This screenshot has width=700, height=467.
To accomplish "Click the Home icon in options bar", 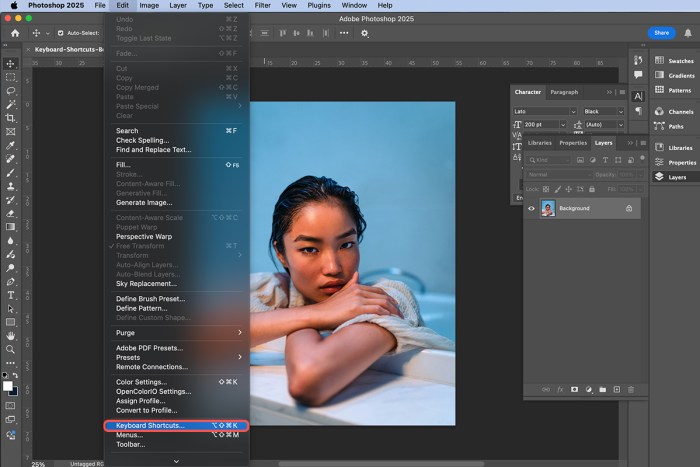I will (x=15, y=33).
